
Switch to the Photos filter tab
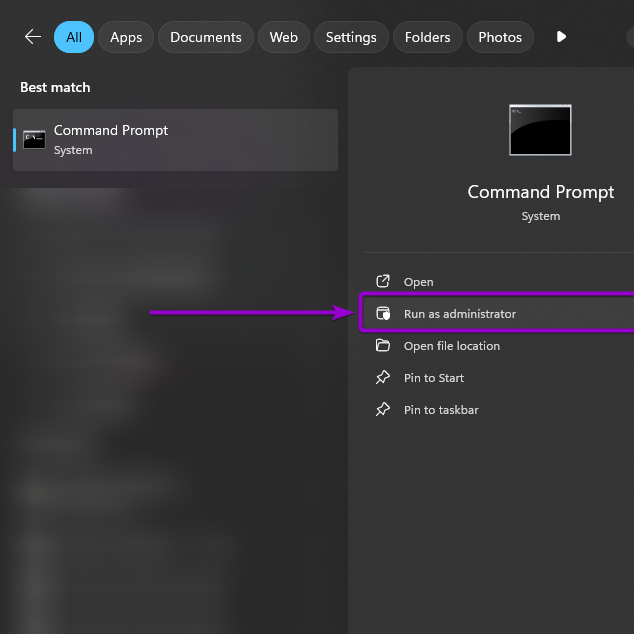click(500, 37)
